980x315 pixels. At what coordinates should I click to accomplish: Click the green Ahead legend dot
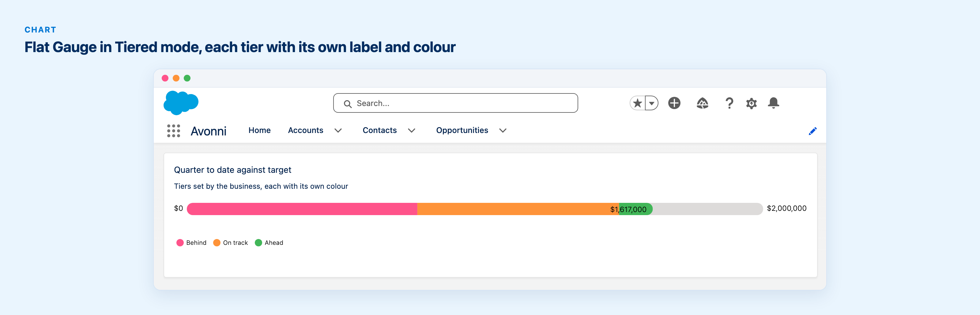[258, 243]
